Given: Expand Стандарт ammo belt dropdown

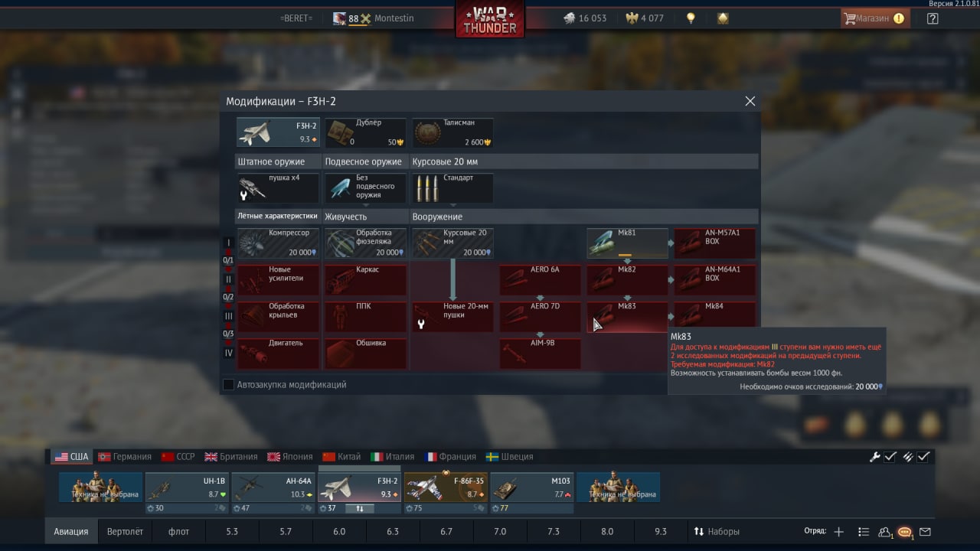Looking at the screenshot, I should [452, 188].
